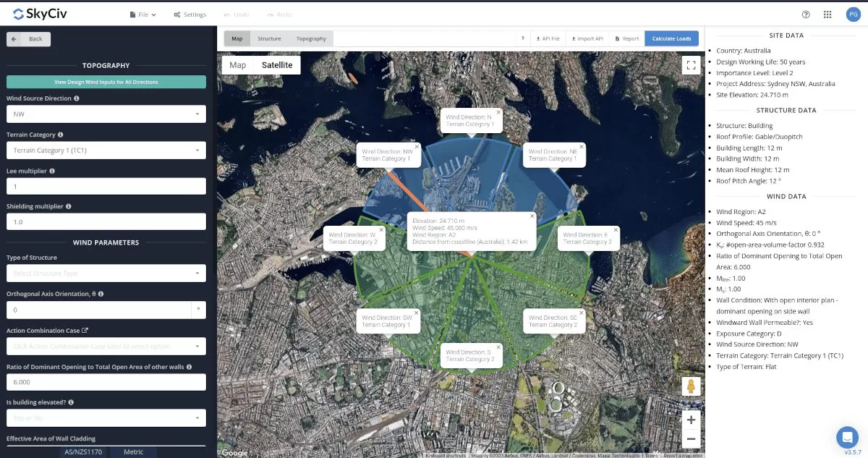Switch map view to Satellite
This screenshot has width=868, height=458.
(277, 65)
